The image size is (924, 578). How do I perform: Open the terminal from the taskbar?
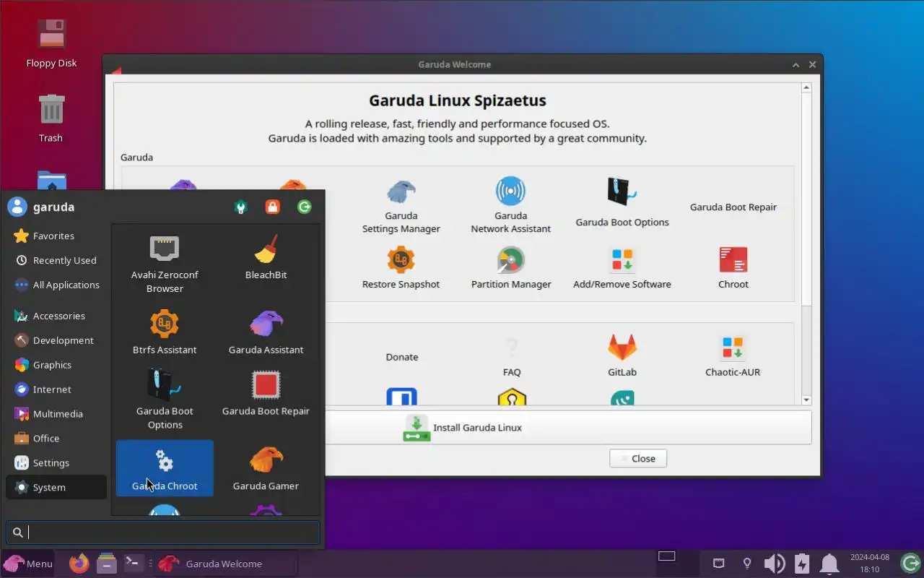(x=134, y=564)
